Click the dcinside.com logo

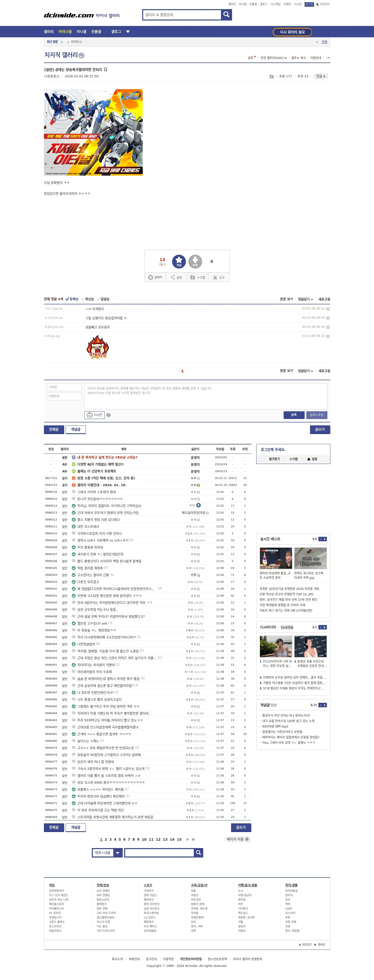[69, 15]
